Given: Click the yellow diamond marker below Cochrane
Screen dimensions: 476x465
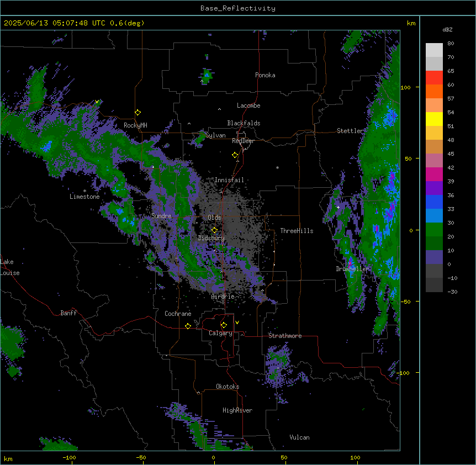Looking at the screenshot, I should point(188,326).
